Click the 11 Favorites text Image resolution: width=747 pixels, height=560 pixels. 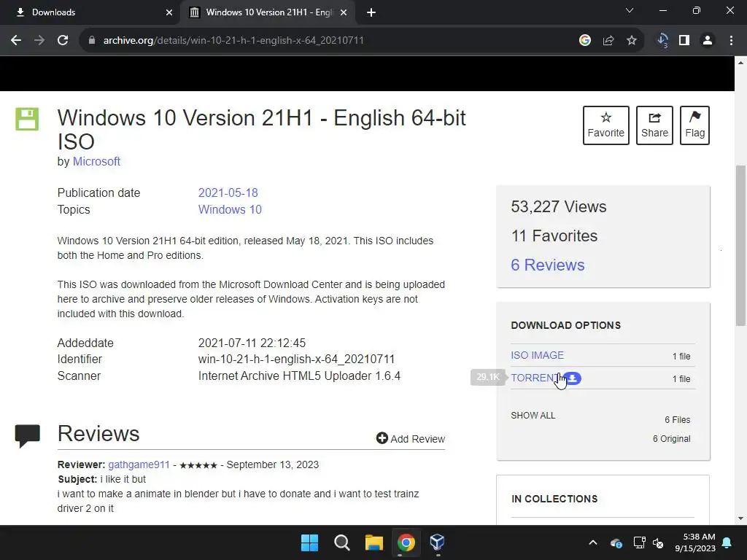point(554,236)
